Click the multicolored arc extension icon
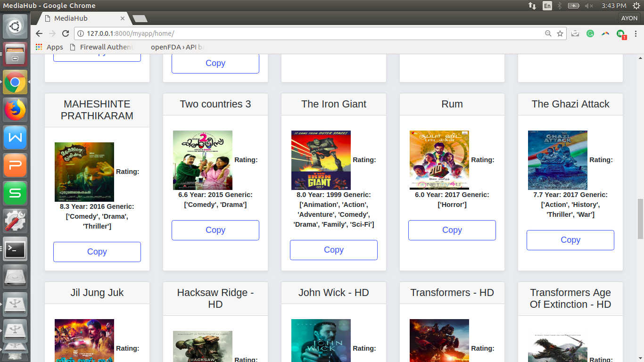This screenshot has height=362, width=644. click(605, 33)
